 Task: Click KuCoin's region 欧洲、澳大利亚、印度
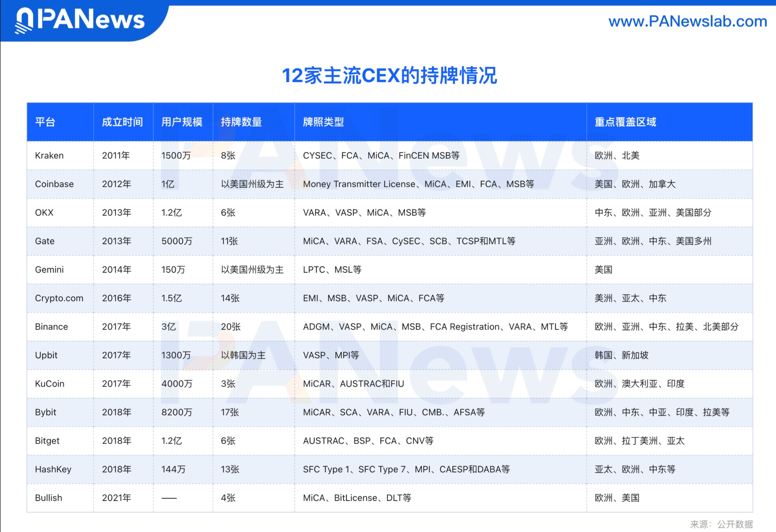tap(640, 384)
